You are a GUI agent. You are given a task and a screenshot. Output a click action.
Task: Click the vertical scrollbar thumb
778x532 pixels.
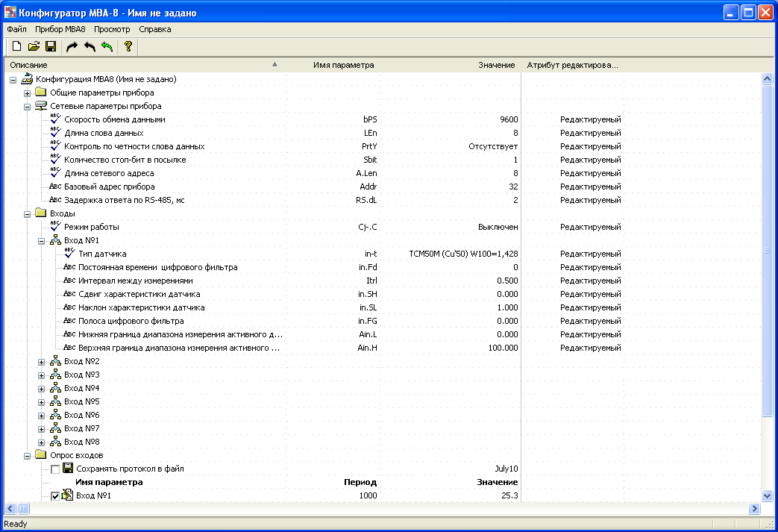[767, 251]
